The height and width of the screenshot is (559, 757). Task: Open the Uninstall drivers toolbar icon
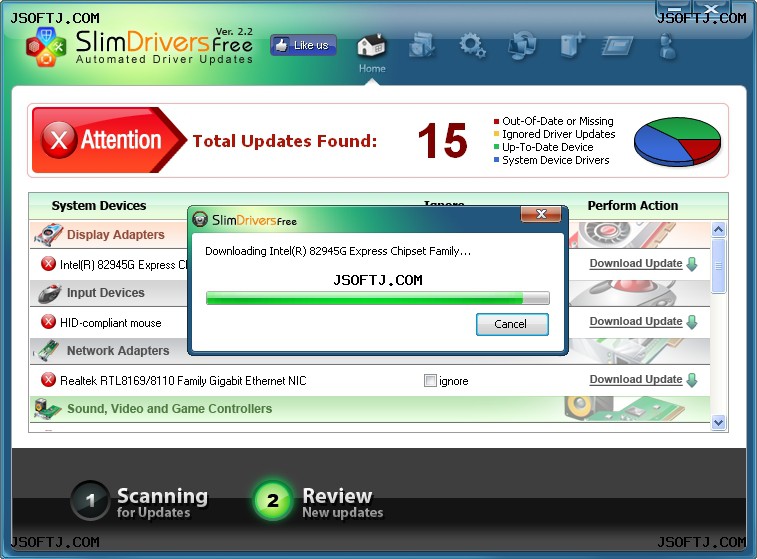(422, 46)
